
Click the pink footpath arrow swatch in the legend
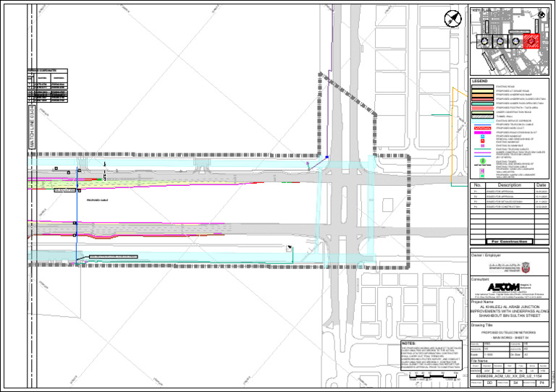482,108
